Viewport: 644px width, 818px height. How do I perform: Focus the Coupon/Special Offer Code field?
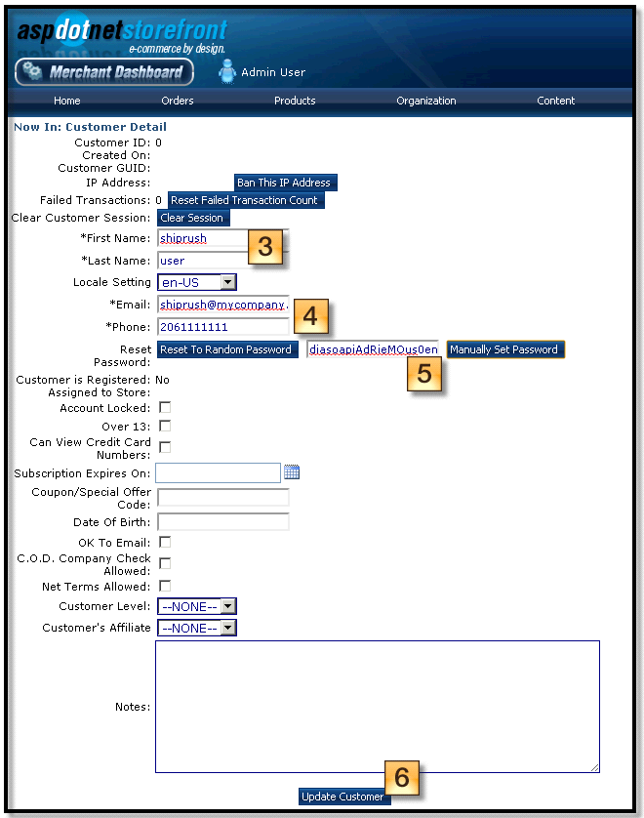point(223,498)
